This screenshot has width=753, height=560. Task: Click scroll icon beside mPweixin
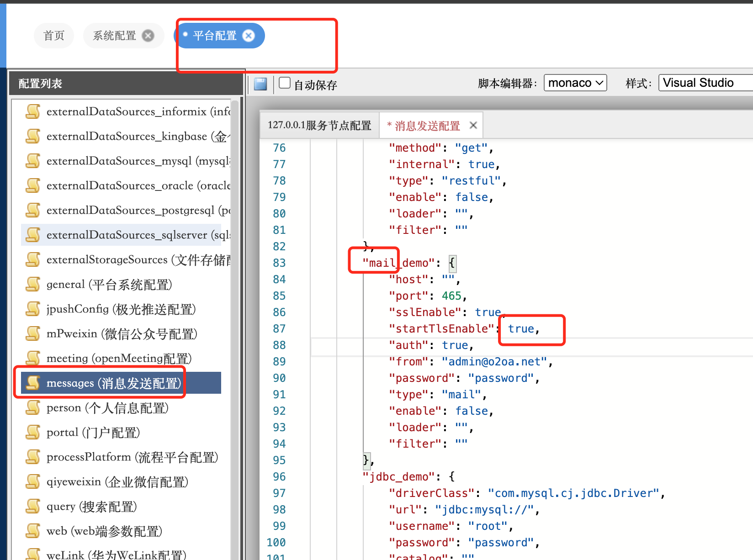(33, 333)
